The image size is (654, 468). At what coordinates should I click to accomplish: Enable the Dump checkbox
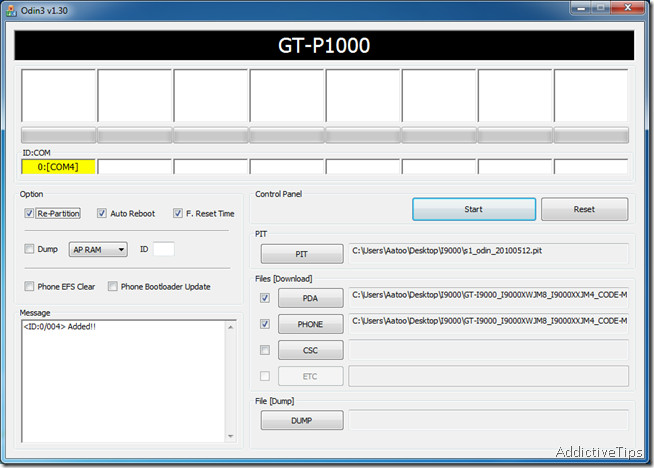29,249
